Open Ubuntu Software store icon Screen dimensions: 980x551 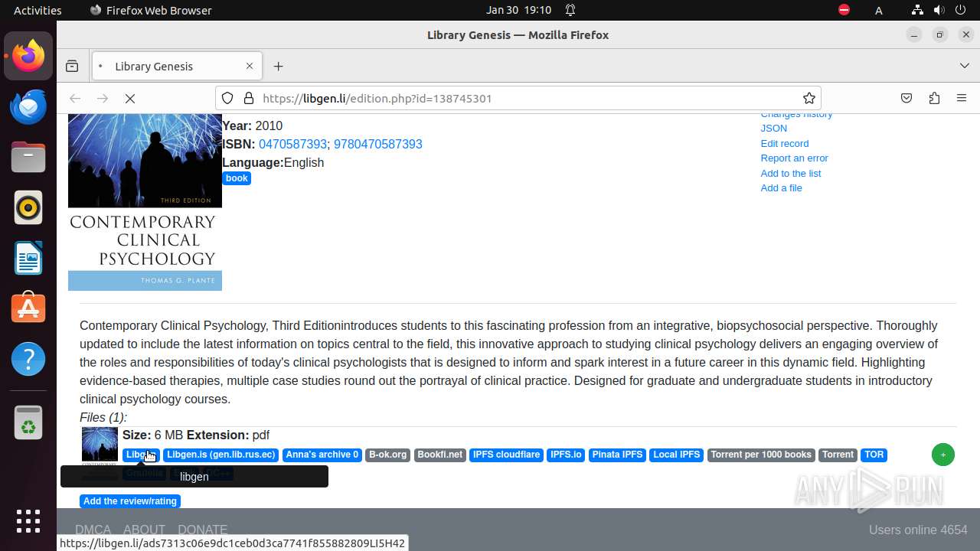(28, 308)
